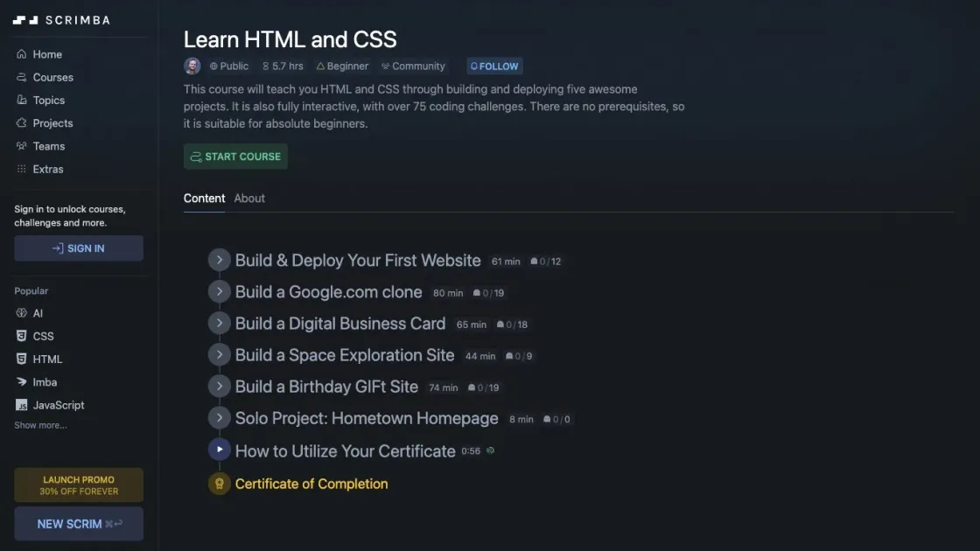980x551 pixels.
Task: Open the Content tab
Action: click(204, 198)
